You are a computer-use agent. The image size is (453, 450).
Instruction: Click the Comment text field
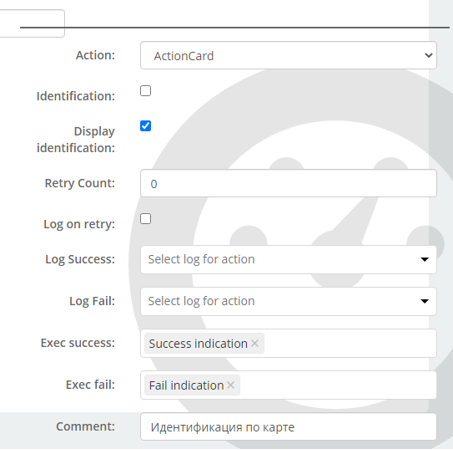click(288, 427)
